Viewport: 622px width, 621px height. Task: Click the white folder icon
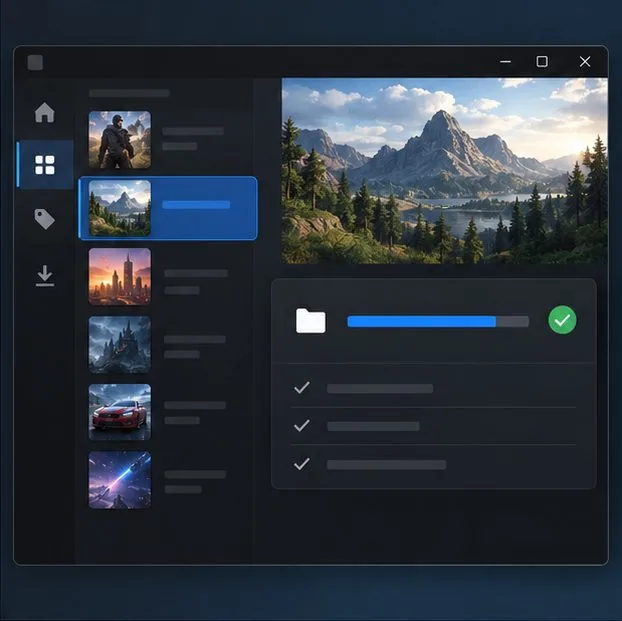[x=311, y=321]
